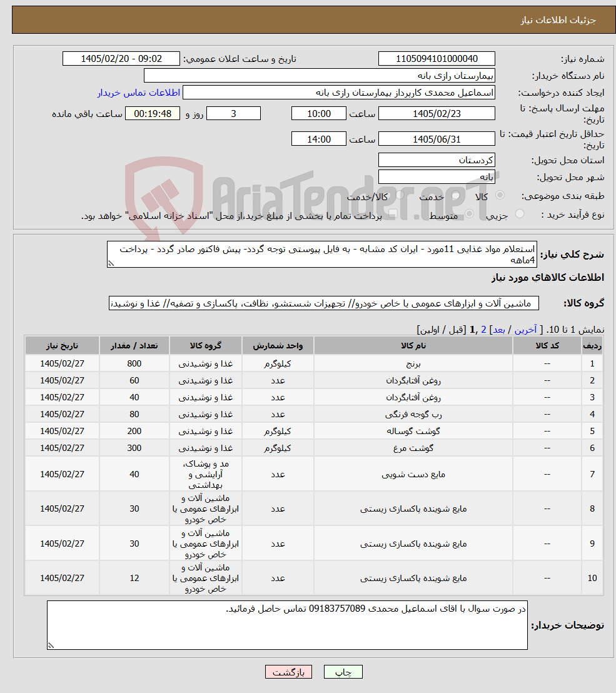Click the گوشت مرغ cell
Viewport: 616px width, 693px height.
click(x=413, y=448)
